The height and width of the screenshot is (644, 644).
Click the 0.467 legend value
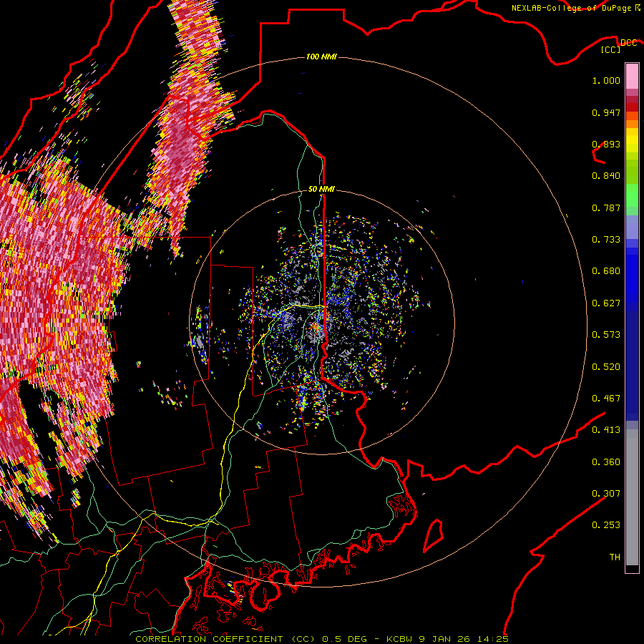coord(606,399)
